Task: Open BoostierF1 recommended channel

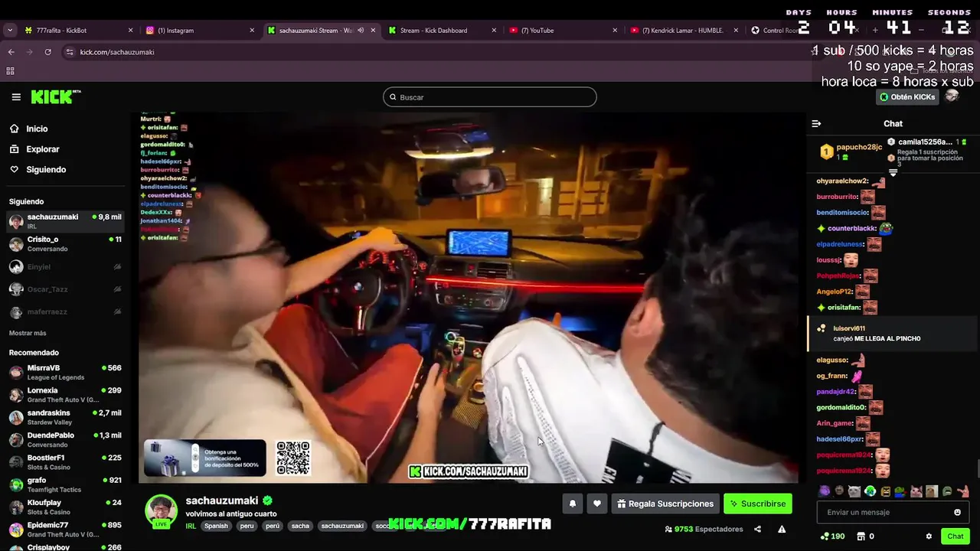Action: tap(65, 462)
